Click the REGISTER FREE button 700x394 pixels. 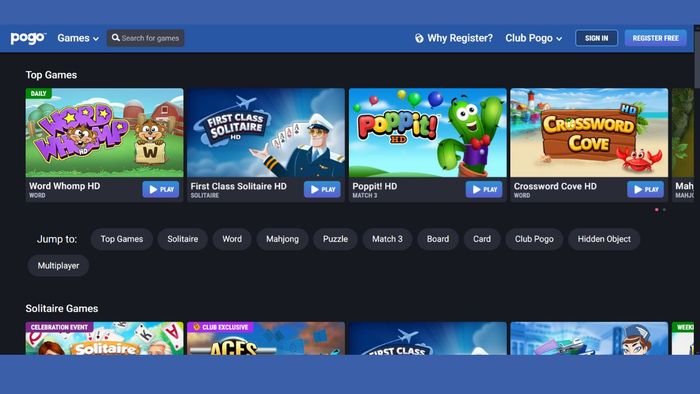(x=655, y=38)
